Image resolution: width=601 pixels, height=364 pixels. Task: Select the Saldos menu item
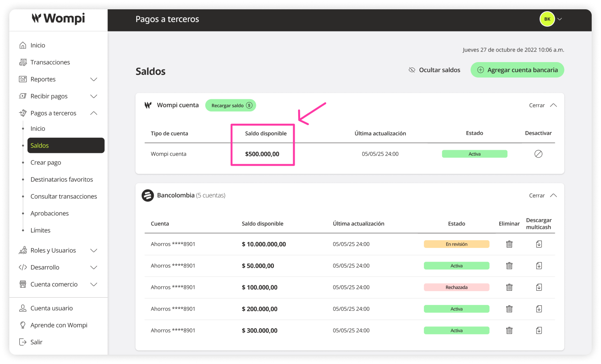click(66, 146)
